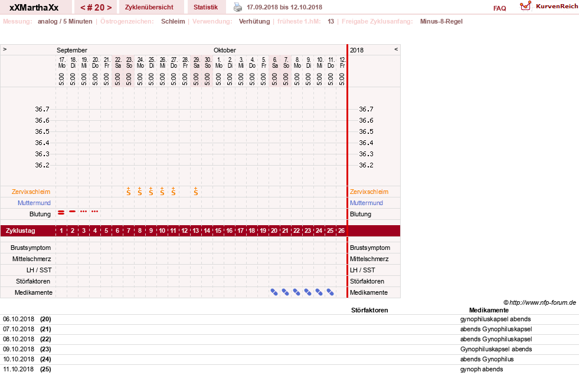This screenshot has width=579, height=392.
Task: Click cervical mucus S+ symbol on day 9
Action: (151, 191)
